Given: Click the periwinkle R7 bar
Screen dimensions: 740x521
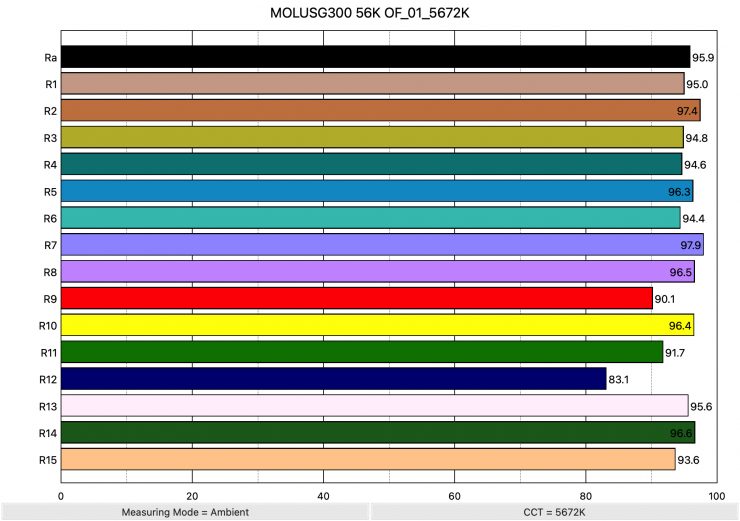Looking at the screenshot, I should pyautogui.click(x=382, y=245).
